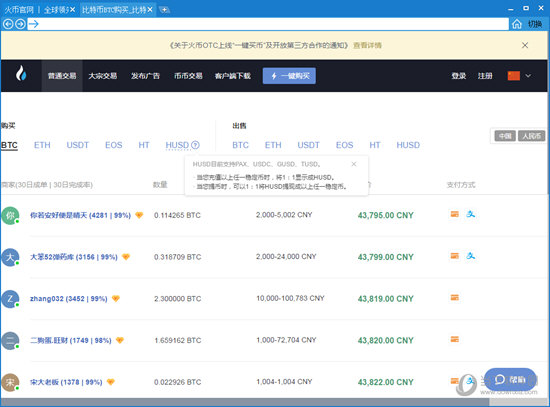Click bank card icon in zhang032 row
The height and width of the screenshot is (407, 550).
[455, 298]
